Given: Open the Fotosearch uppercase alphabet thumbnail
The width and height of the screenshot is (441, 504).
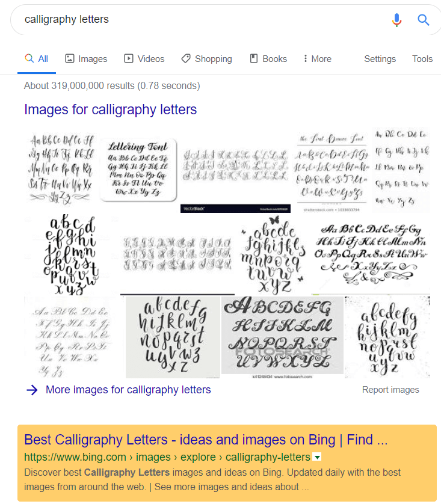Looking at the screenshot, I should [x=282, y=336].
